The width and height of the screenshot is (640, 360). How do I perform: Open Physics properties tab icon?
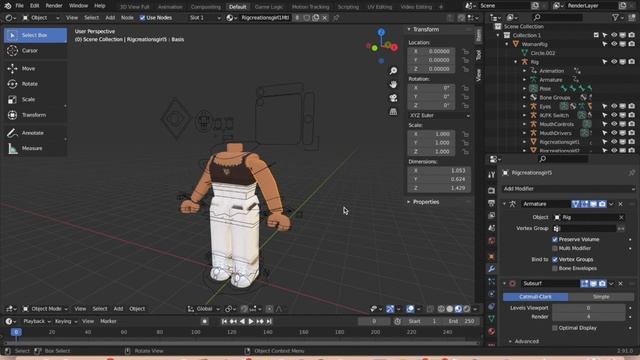(491, 294)
